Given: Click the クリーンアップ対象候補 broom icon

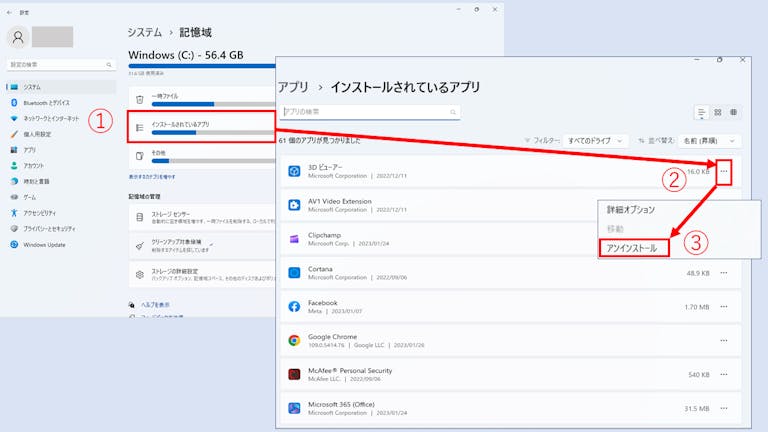Looking at the screenshot, I should 140,246.
